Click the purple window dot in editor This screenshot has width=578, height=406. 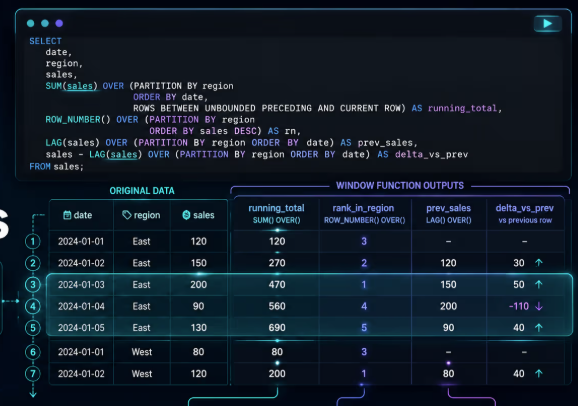59,23
